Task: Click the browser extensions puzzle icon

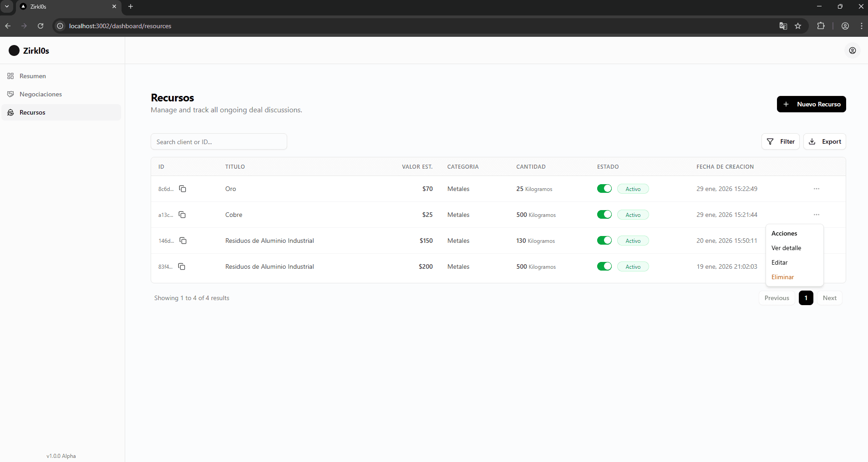Action: tap(821, 26)
